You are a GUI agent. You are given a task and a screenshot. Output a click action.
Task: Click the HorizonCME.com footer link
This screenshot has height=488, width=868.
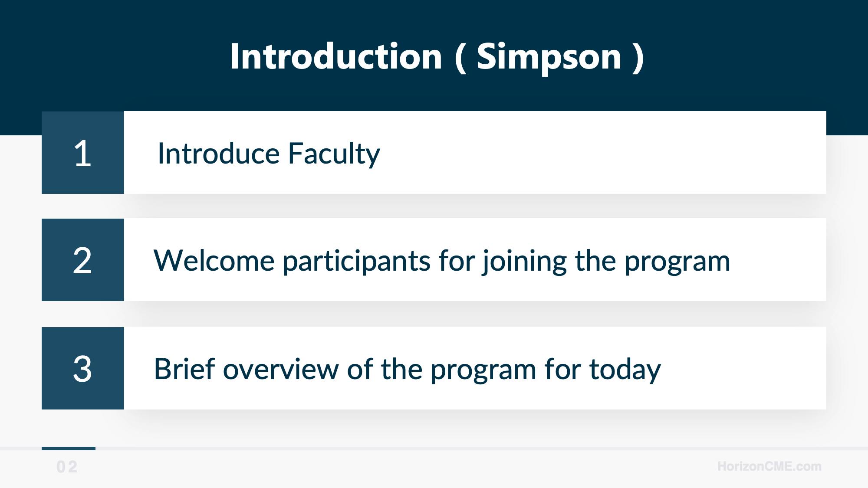click(x=769, y=466)
